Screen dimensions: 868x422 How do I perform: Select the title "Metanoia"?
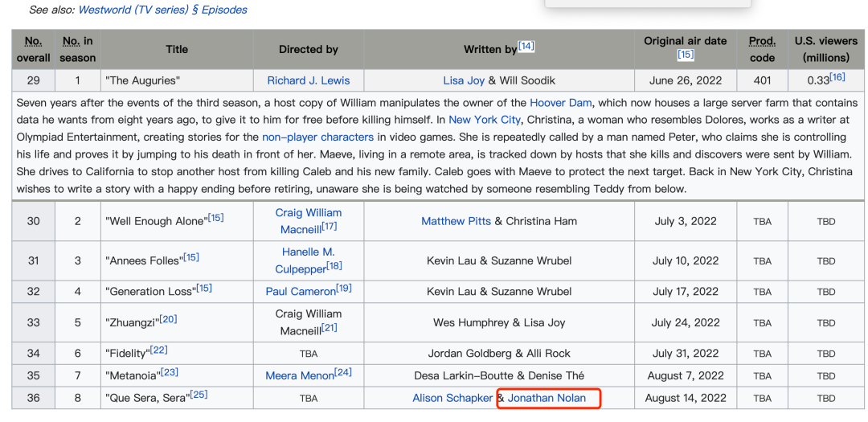coord(133,376)
